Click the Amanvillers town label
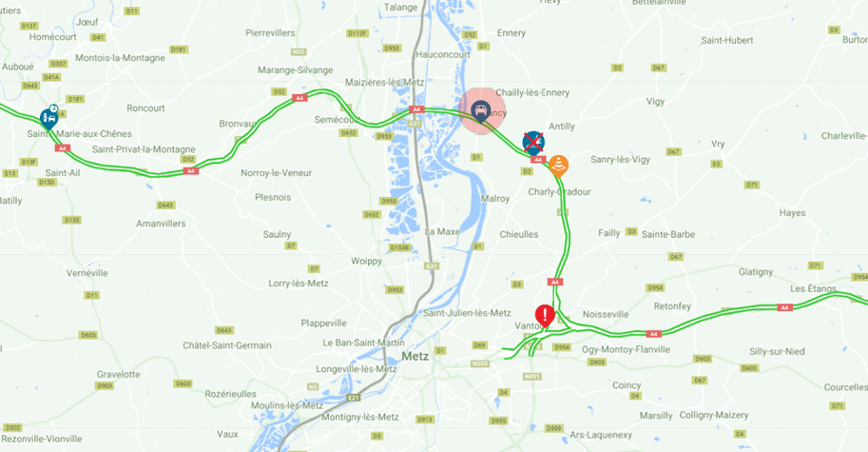 tap(161, 224)
